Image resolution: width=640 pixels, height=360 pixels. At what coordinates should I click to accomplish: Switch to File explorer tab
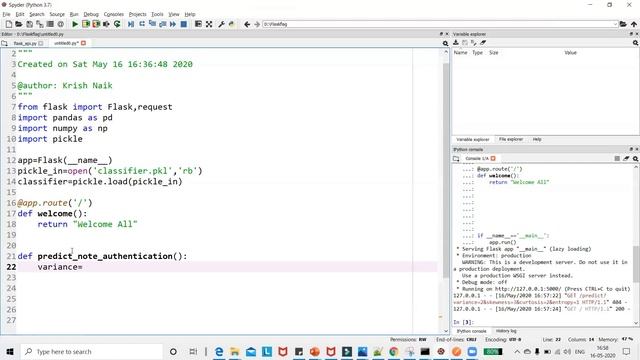point(511,139)
